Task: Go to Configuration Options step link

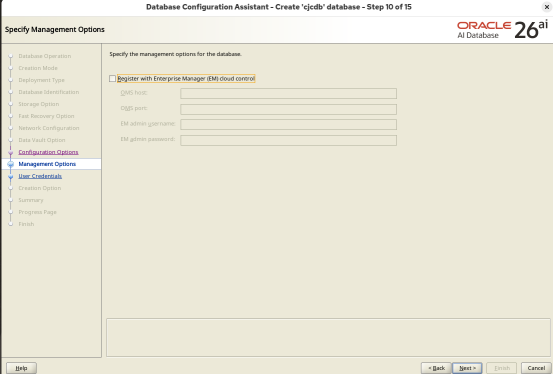Action: click(48, 152)
